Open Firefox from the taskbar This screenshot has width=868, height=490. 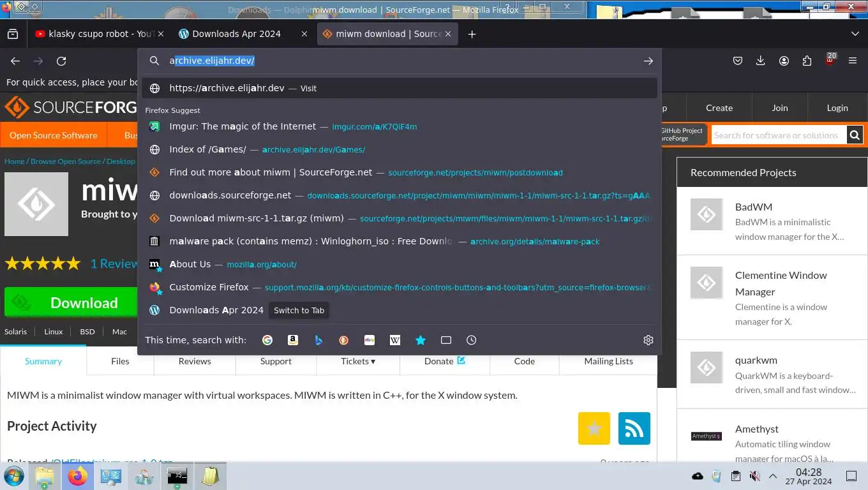(78, 476)
